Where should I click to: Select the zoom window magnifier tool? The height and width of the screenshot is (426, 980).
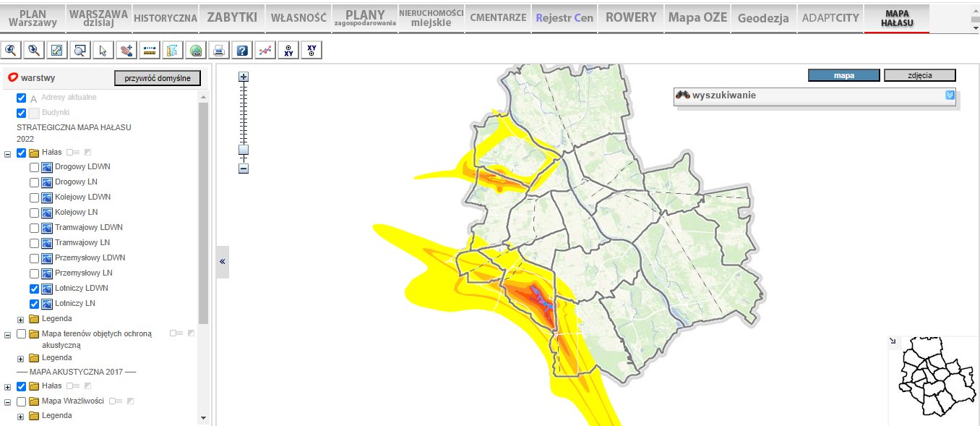pos(80,50)
